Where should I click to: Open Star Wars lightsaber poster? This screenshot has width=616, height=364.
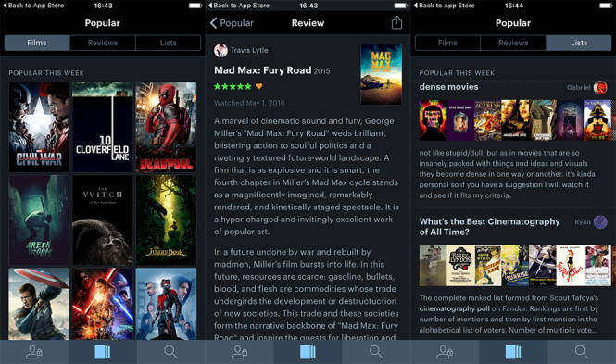(x=103, y=304)
